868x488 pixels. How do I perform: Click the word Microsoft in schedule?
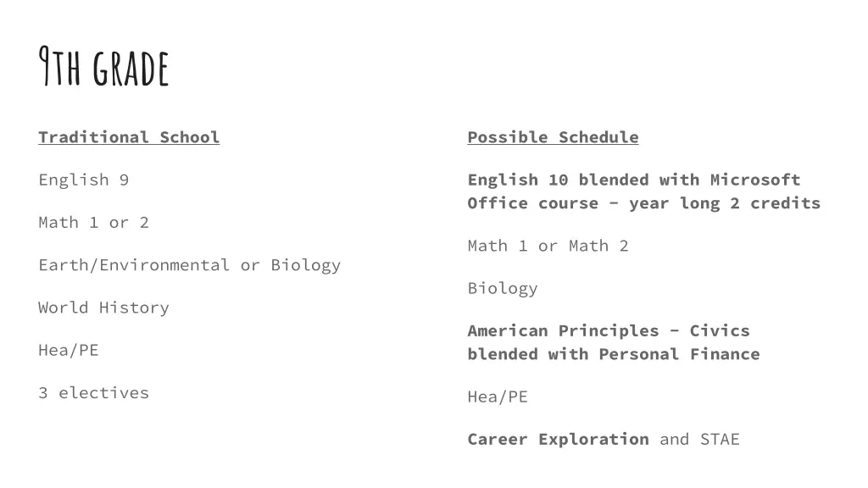755,180
